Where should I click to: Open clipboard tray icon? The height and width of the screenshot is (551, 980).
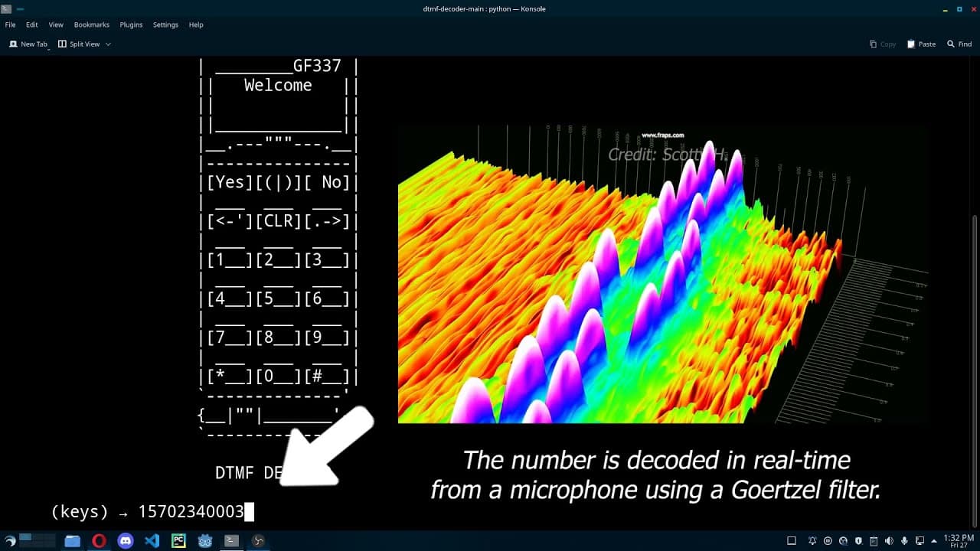(874, 541)
